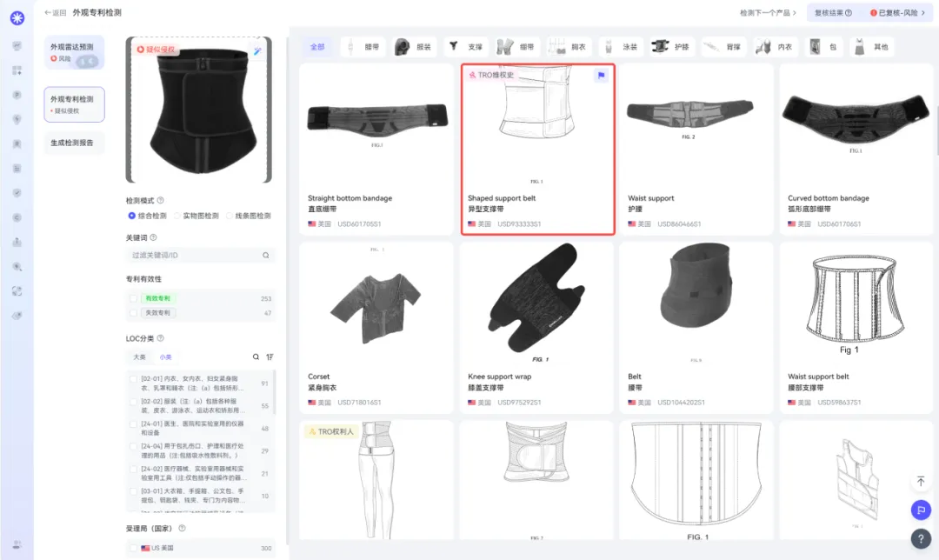Switch LOC classification to 小类
The image size is (939, 560).
tap(165, 357)
